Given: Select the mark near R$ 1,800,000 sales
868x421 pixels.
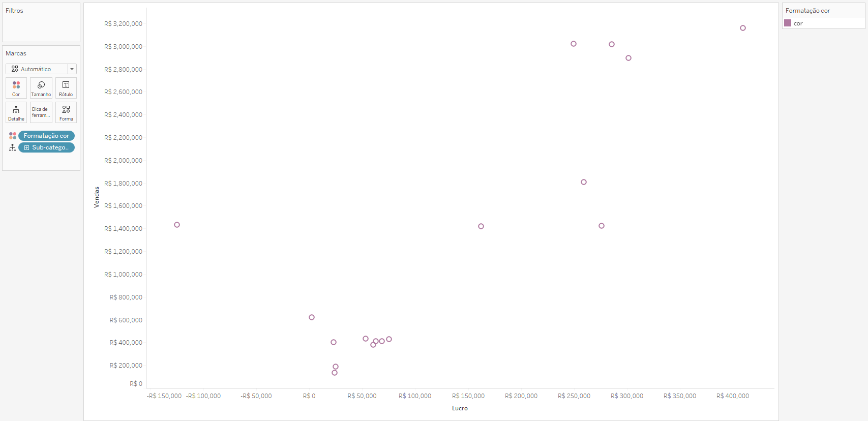Looking at the screenshot, I should pyautogui.click(x=584, y=182).
